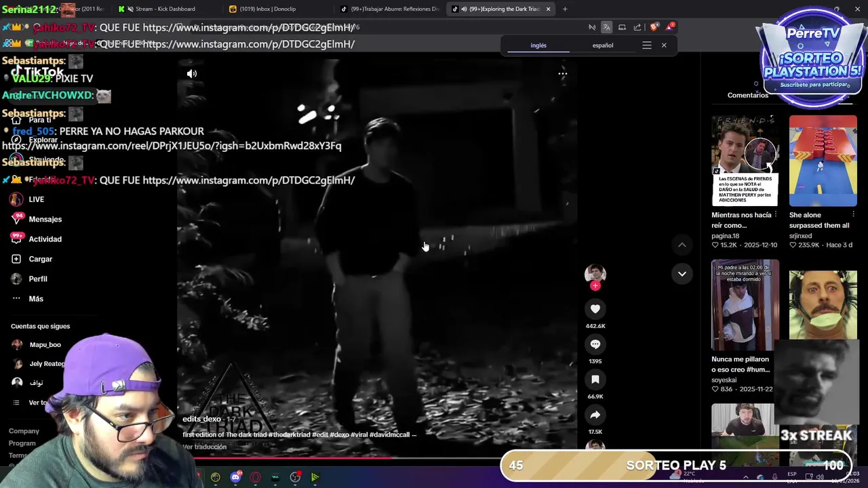Click the Brave Shields lion icon

pos(654,27)
